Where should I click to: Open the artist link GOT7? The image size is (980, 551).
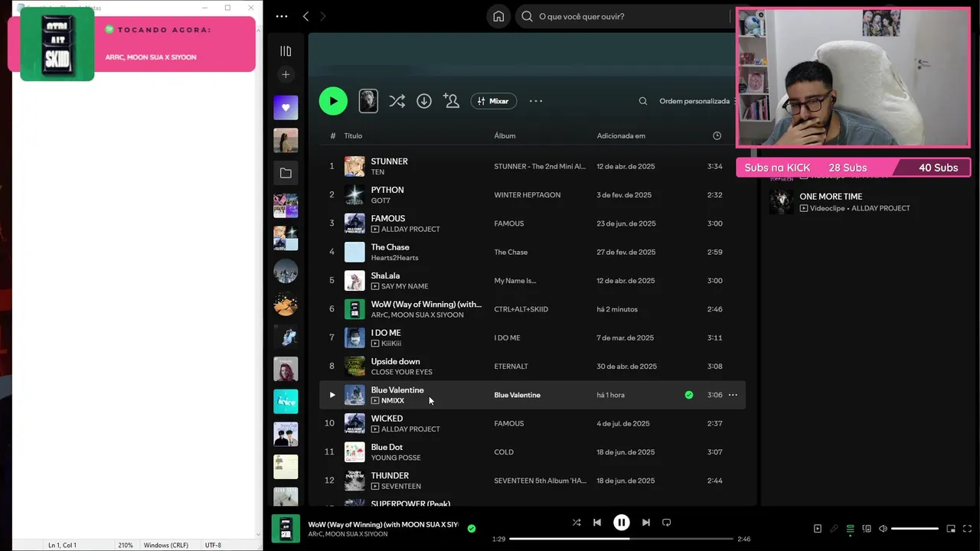coord(381,201)
